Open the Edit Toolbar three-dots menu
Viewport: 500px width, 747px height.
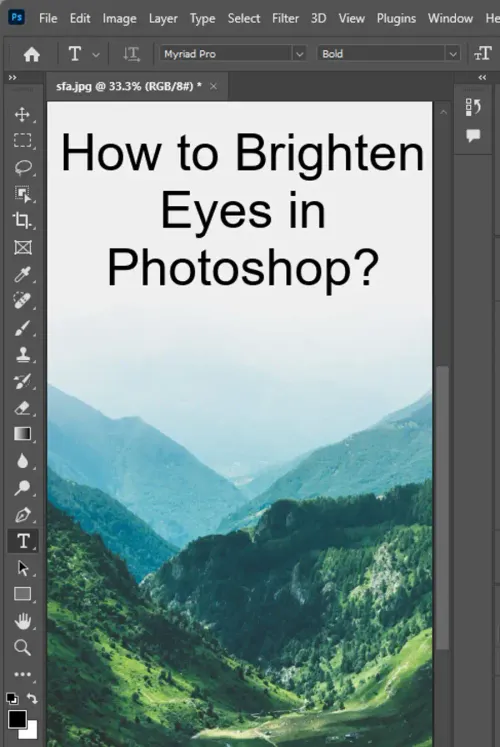pos(22,674)
